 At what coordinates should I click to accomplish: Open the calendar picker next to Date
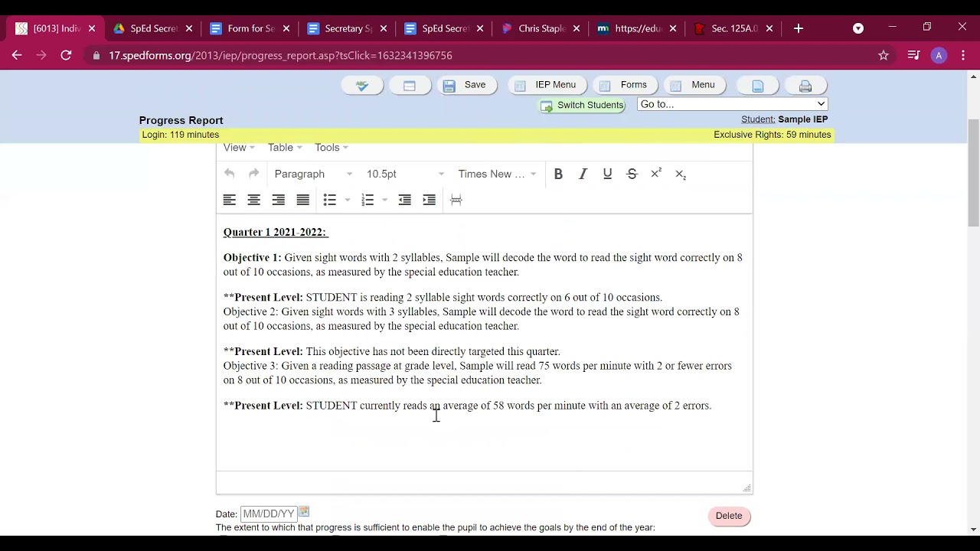pyautogui.click(x=304, y=511)
